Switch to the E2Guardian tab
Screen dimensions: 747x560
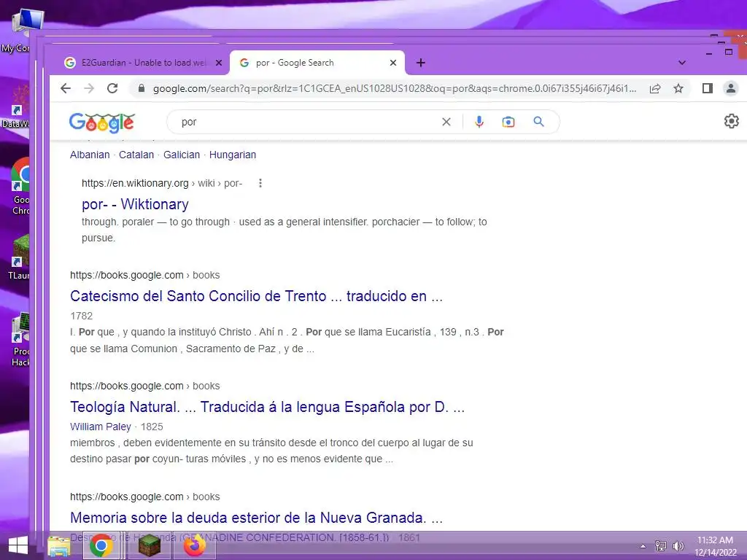[143, 63]
